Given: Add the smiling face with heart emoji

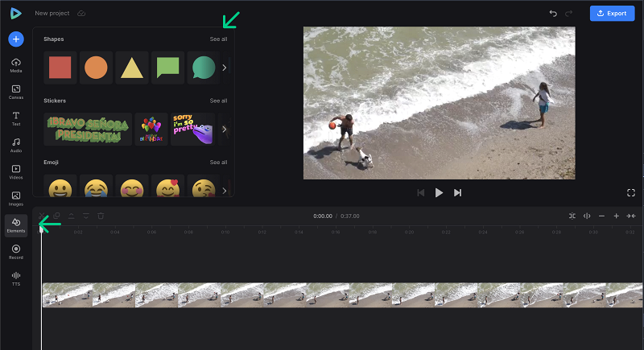Looking at the screenshot, I should (x=167, y=187).
